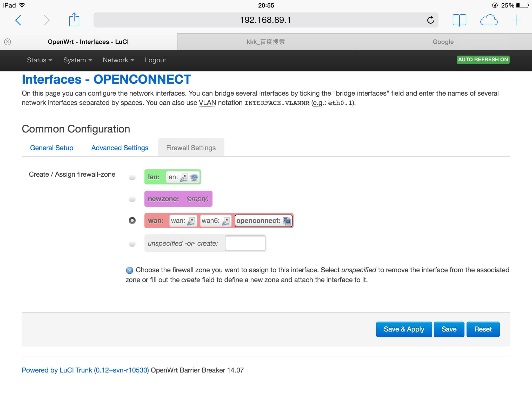Select the newzone firewall zone radio
The height and width of the screenshot is (399, 532).
point(132,199)
